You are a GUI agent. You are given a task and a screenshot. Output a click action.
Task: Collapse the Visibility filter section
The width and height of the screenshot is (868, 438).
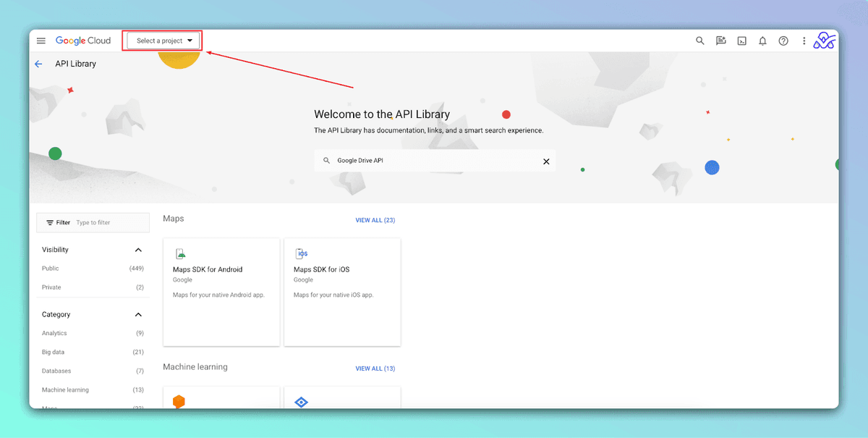pyautogui.click(x=138, y=250)
